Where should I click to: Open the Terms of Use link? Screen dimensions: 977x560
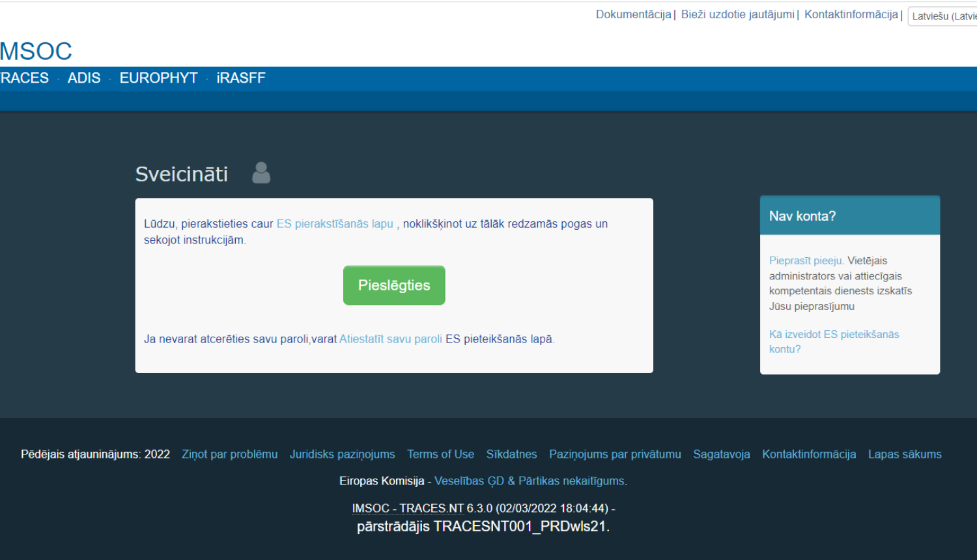point(440,455)
